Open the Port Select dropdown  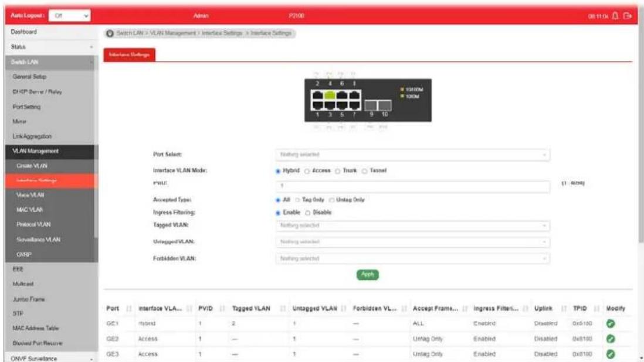tap(412, 155)
